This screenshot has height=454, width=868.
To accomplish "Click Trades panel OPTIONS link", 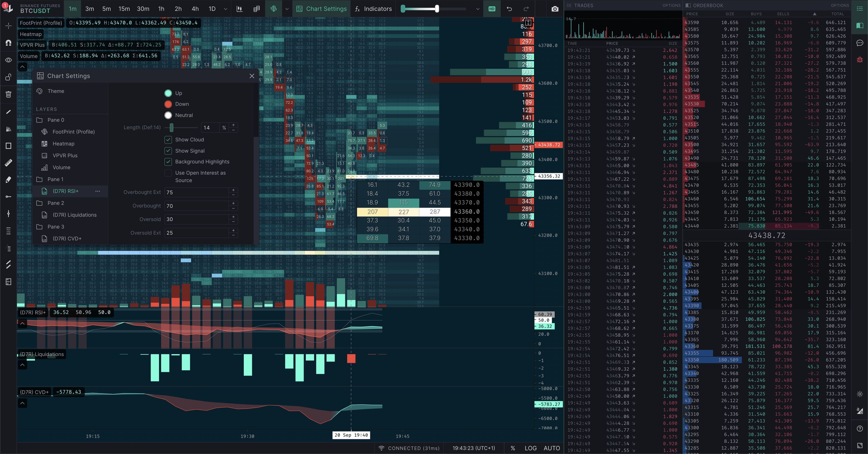I will pos(671,5).
